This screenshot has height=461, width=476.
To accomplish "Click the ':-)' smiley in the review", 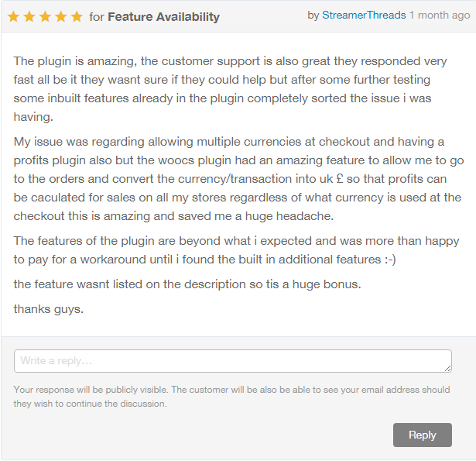I will pyautogui.click(x=390, y=260).
